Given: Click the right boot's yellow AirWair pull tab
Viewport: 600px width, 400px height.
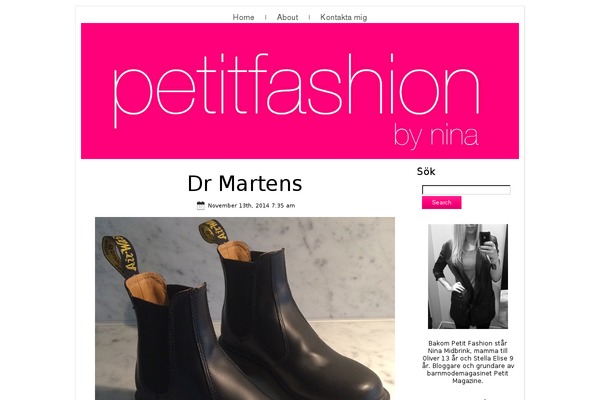Looking at the screenshot, I should click(214, 231).
